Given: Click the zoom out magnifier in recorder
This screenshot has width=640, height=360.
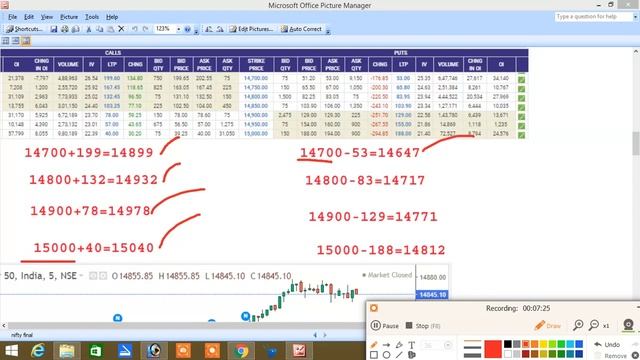Looking at the screenshot, I should pyautogui.click(x=594, y=325).
